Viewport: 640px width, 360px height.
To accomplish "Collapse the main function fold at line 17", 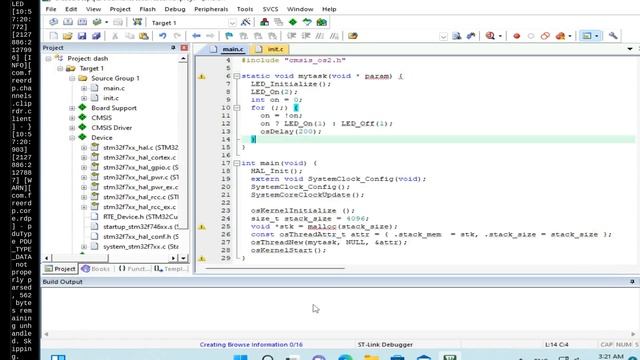I will [x=237, y=163].
